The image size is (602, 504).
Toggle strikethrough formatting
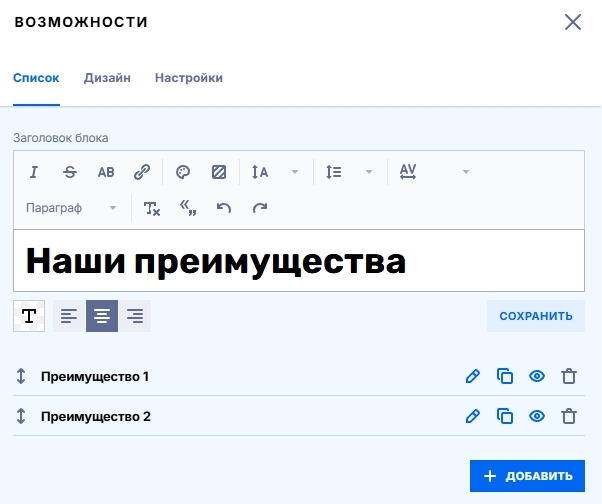pyautogui.click(x=70, y=172)
